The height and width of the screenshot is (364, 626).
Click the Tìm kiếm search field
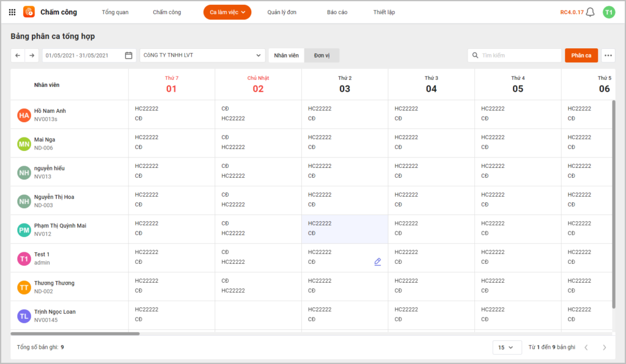pyautogui.click(x=520, y=56)
